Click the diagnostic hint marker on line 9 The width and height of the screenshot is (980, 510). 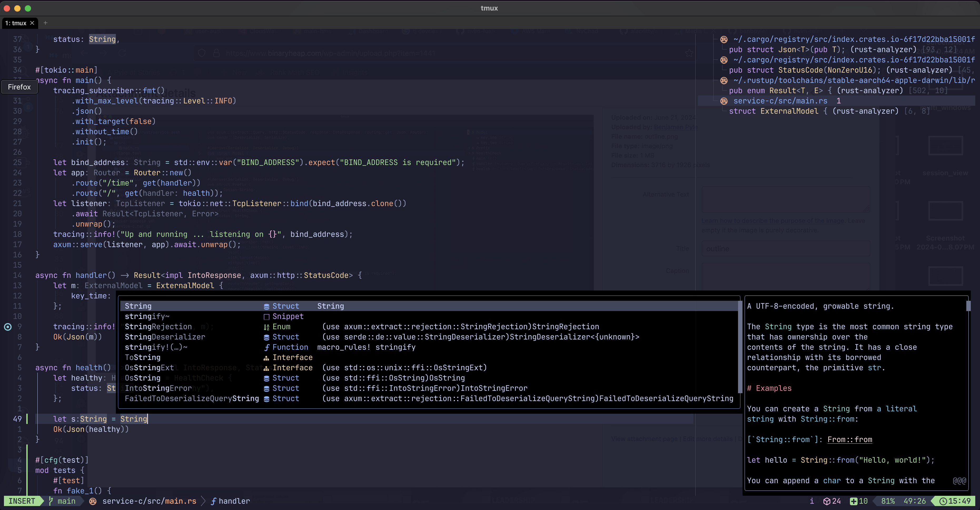8,327
